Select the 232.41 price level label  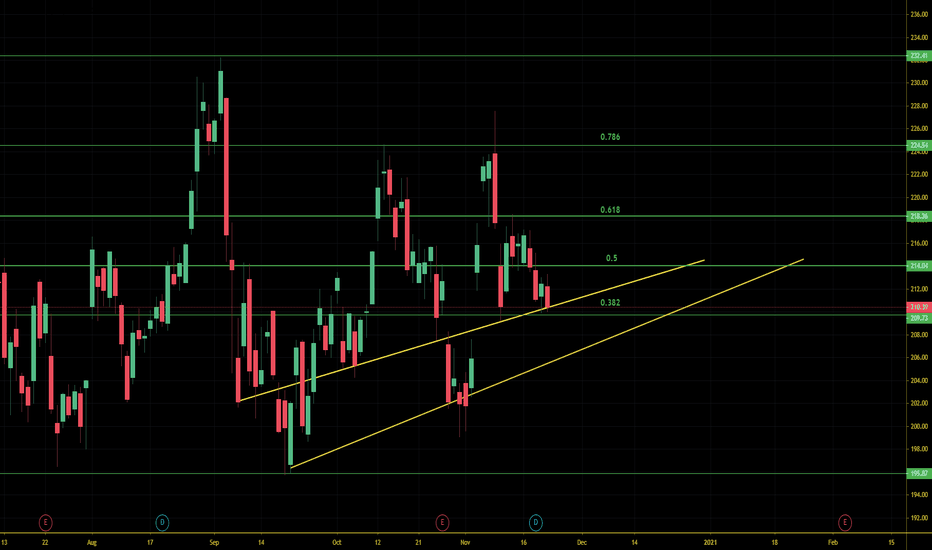919,56
